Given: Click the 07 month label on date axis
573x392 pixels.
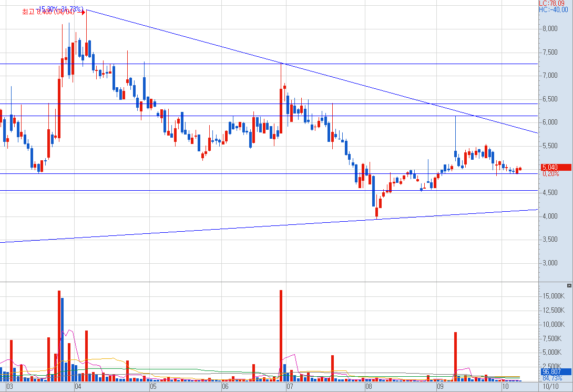Looking at the screenshot, I should 290,387.
